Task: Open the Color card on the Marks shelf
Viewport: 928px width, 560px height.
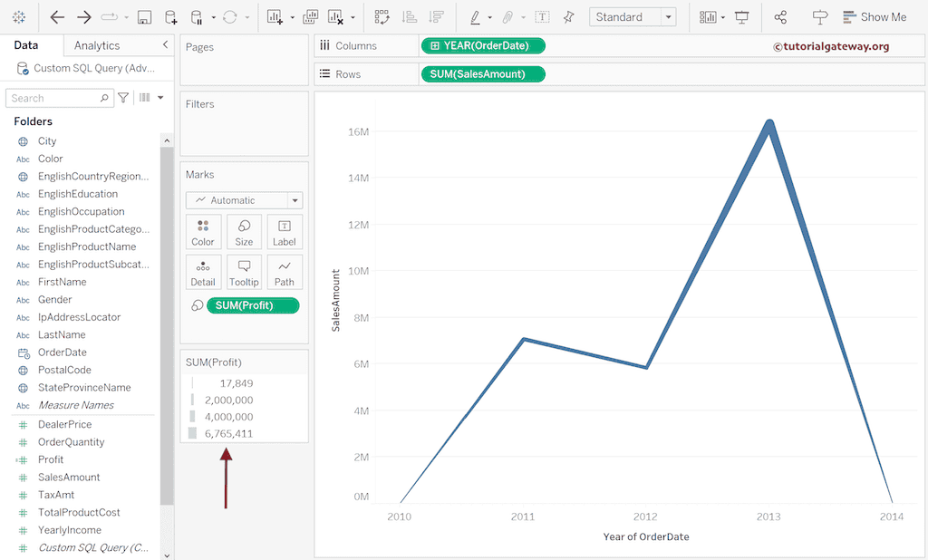Action: coord(203,231)
